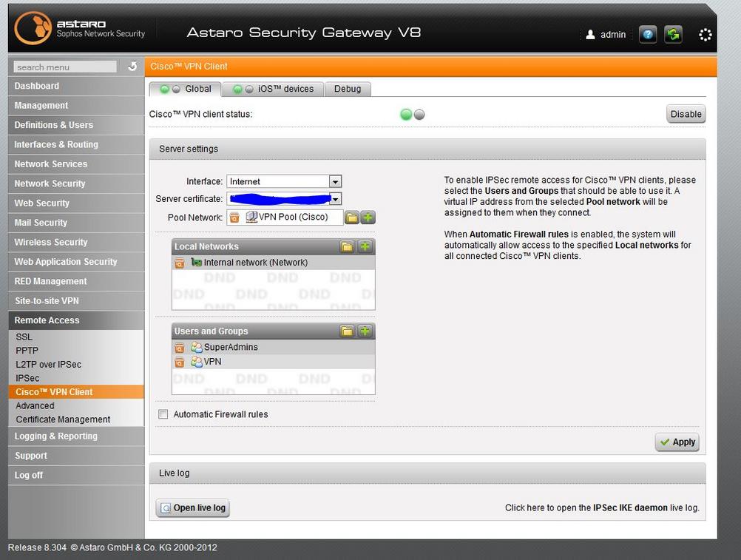
Task: Select VPN in Users and Groups
Action: click(274, 362)
